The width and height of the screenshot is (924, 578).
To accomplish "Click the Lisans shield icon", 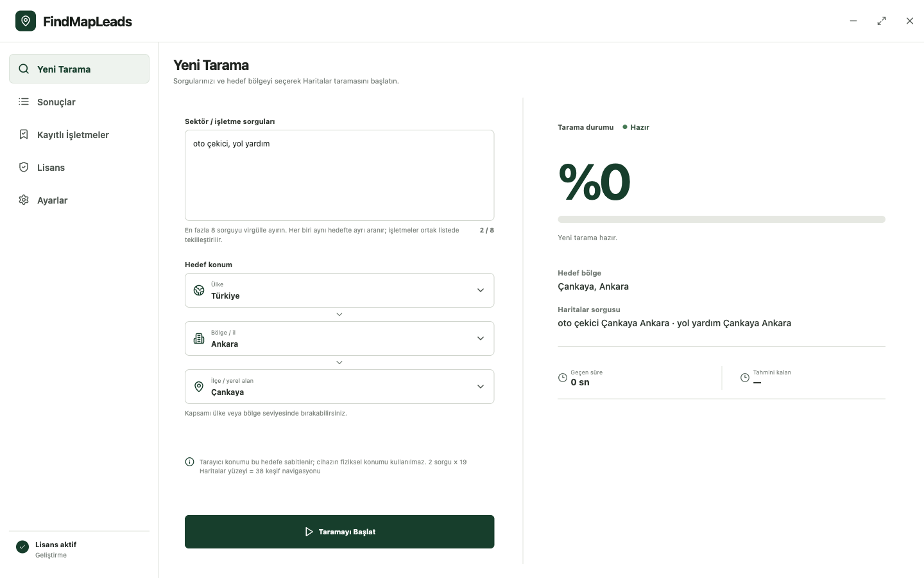I will point(24,167).
